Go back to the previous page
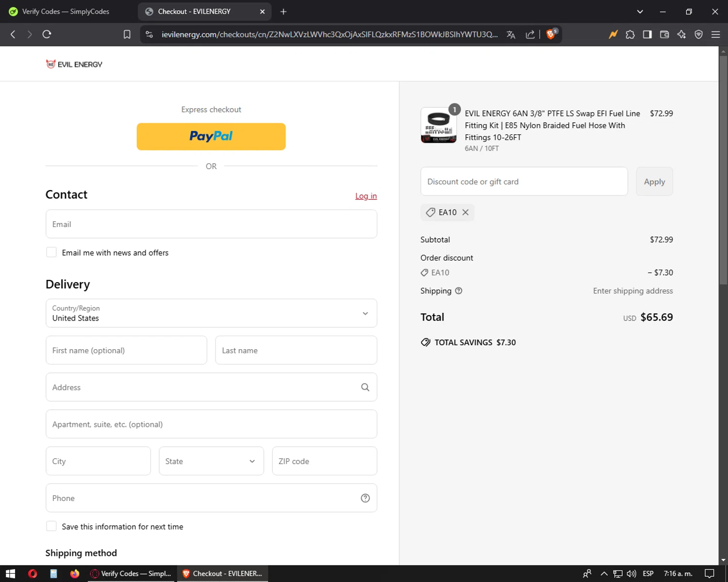Image resolution: width=728 pixels, height=582 pixels. coord(13,34)
